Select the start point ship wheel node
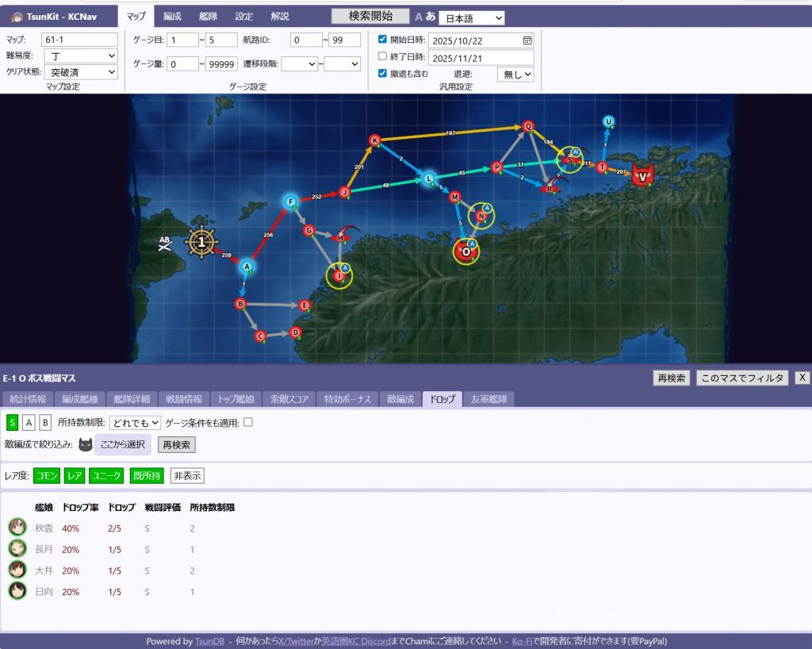 coord(201,242)
